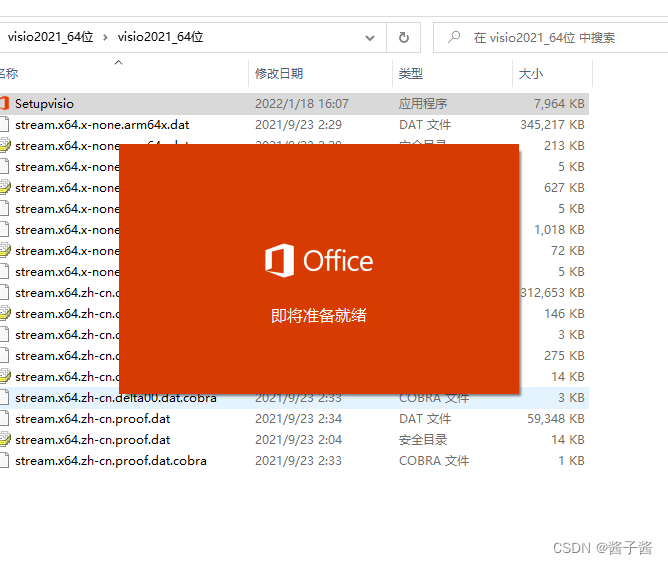This screenshot has height=564, width=668.
Task: Click type 应用程序 of Setupvisio
Action: pos(423,104)
